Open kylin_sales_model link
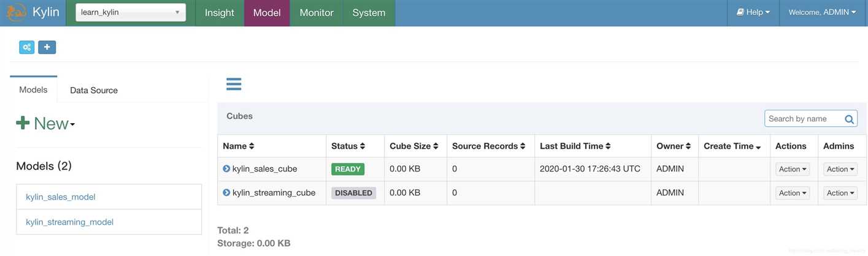Screen dimensions: 868x256 pos(61,197)
